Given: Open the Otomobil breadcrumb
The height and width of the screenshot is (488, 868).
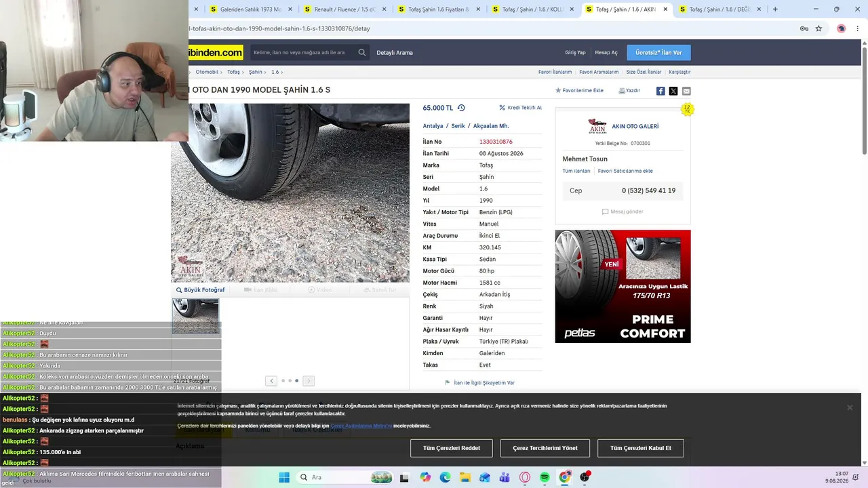Looking at the screenshot, I should click(x=207, y=72).
